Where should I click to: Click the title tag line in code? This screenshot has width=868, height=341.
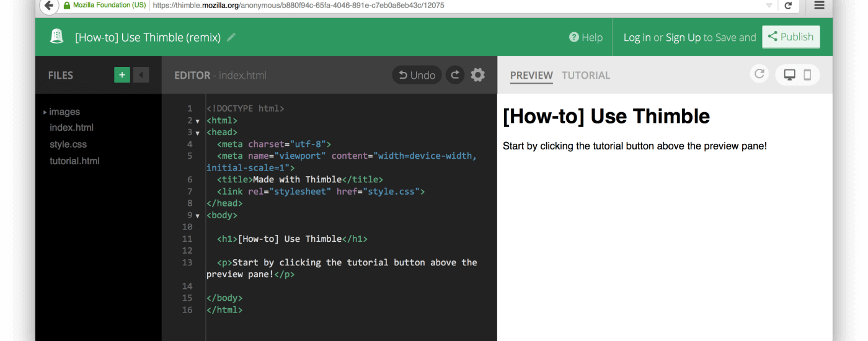(x=300, y=180)
